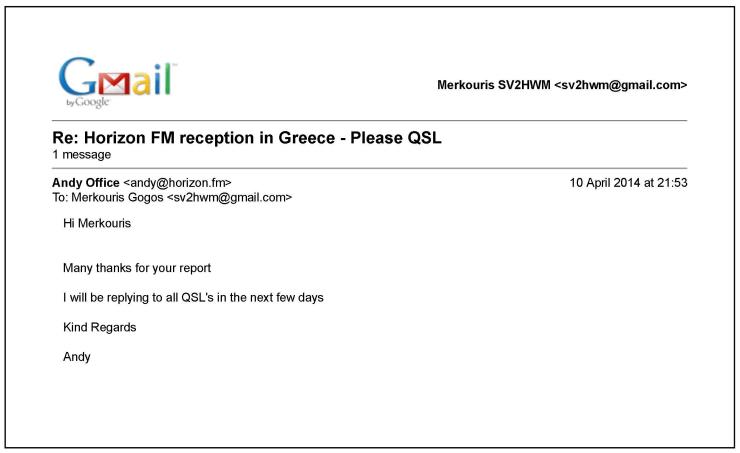Click the Gmail logo
This screenshot has width=740, height=453.
[x=117, y=83]
